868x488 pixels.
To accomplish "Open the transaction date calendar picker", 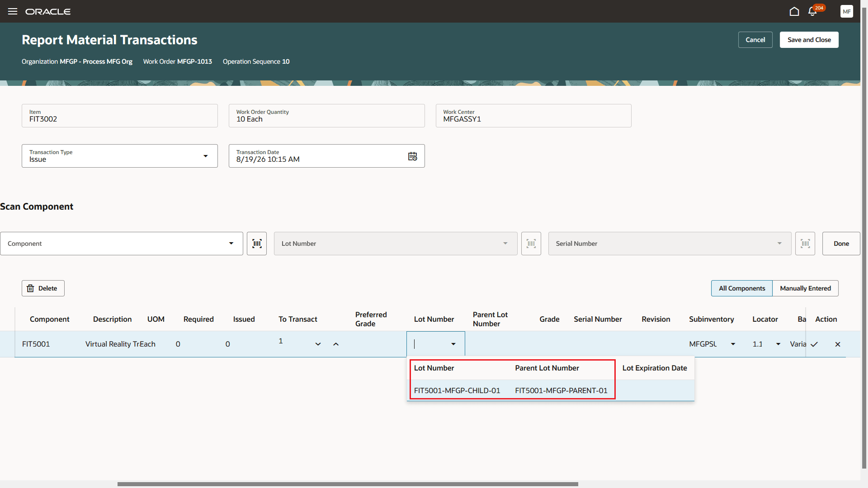I will coord(413,156).
